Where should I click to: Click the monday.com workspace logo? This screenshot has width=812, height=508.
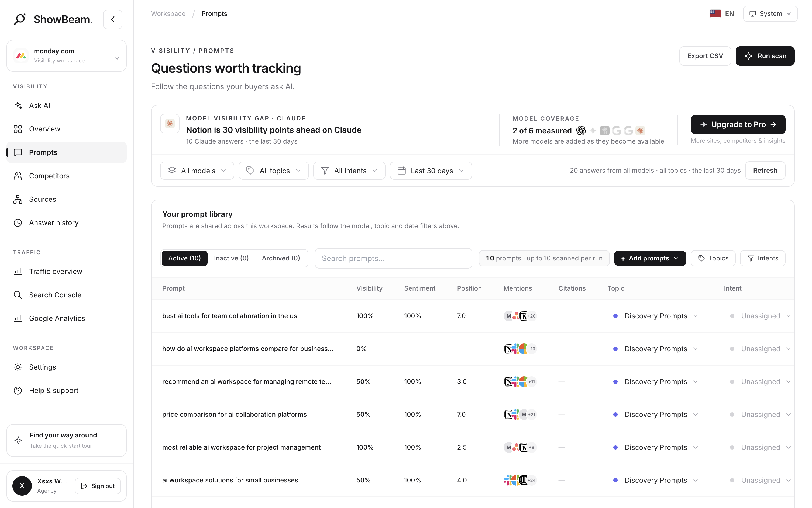pyautogui.click(x=21, y=56)
